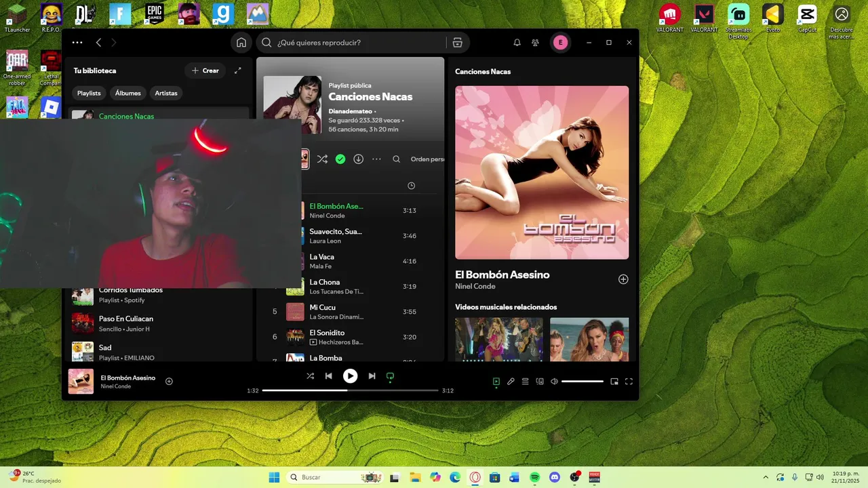
Task: Open the user profile avatar E
Action: (560, 43)
